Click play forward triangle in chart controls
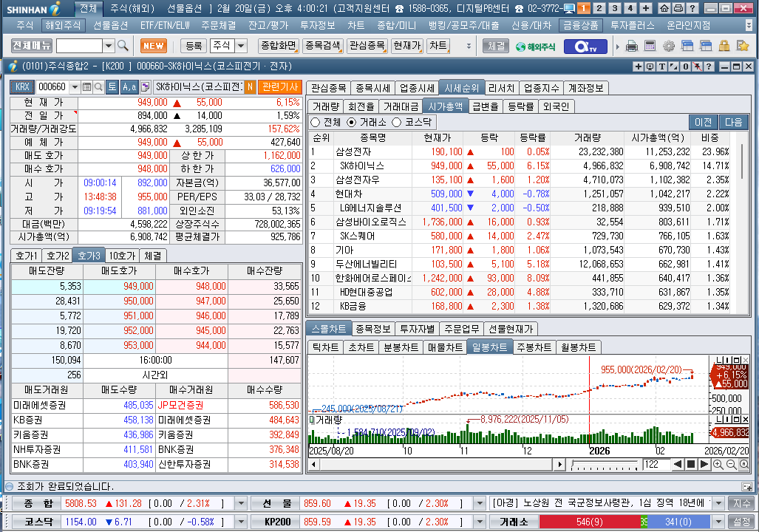 pos(704,465)
